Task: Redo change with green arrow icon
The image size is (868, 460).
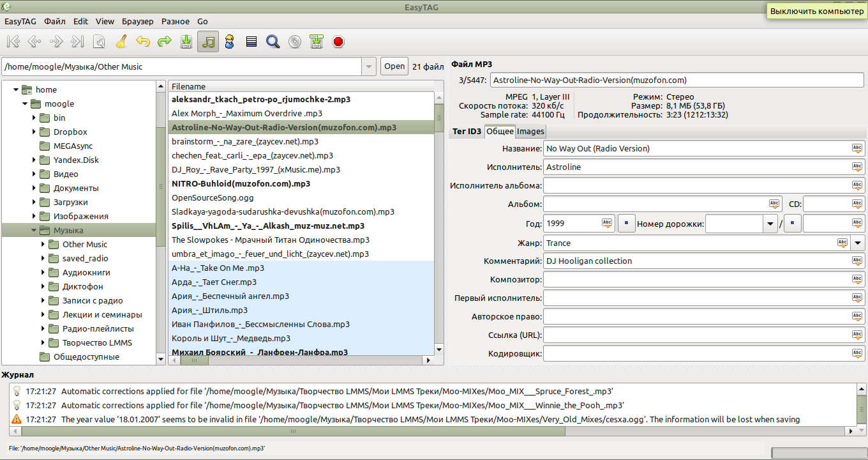Action: [165, 42]
